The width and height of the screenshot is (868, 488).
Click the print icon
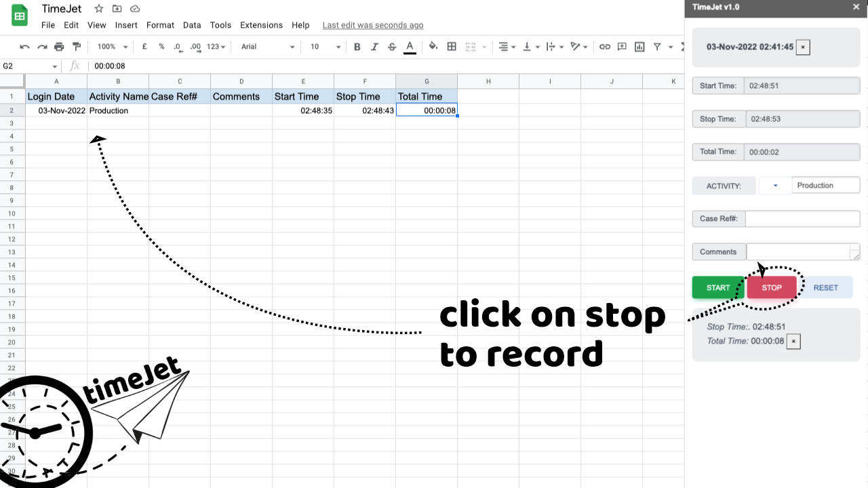59,47
